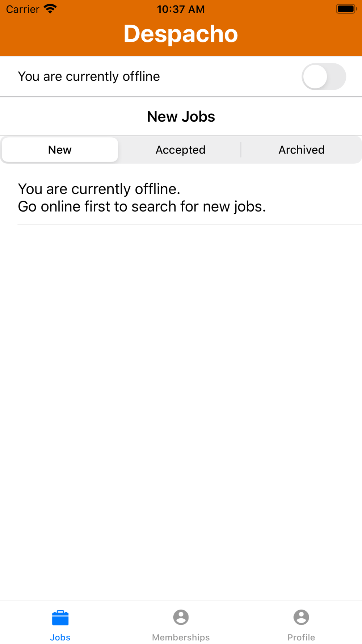
Task: Tap the Despacho title text
Action: click(x=181, y=34)
